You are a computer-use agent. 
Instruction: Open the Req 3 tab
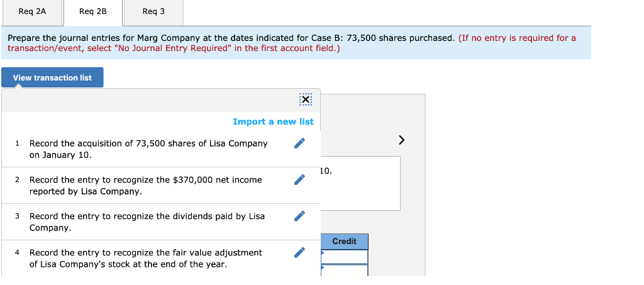point(153,12)
